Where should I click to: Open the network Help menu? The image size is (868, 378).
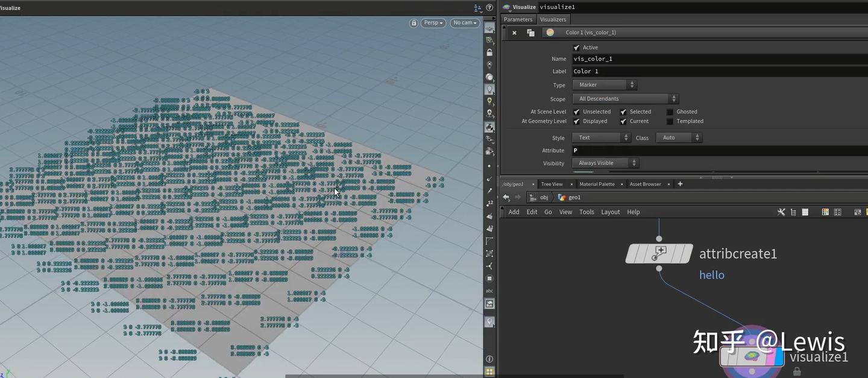pos(633,212)
